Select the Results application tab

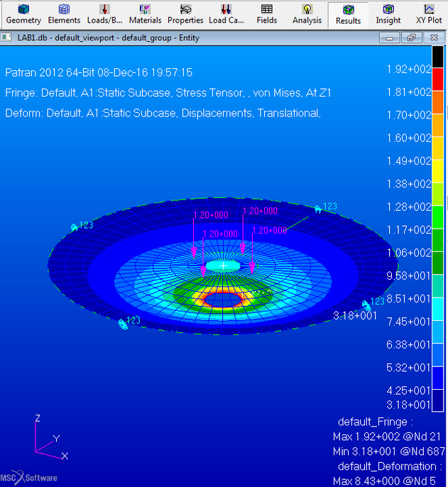(x=349, y=15)
